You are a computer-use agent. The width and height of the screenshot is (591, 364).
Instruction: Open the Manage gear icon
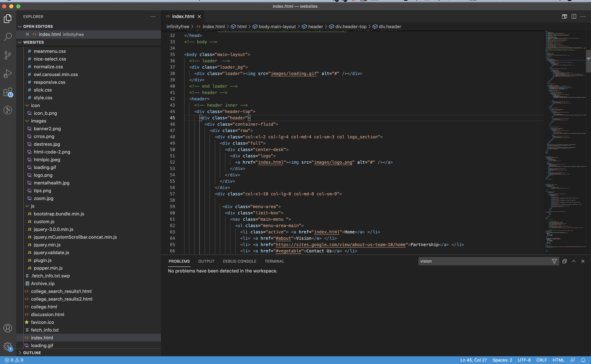point(8,346)
